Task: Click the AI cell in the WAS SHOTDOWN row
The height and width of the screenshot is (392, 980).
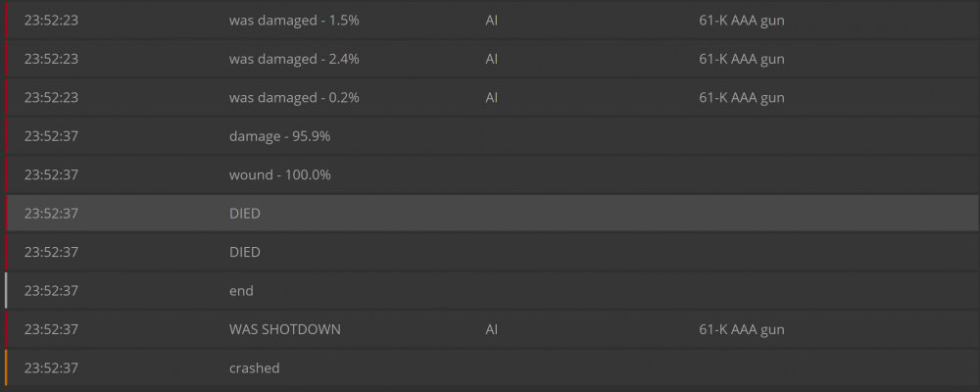Action: click(492, 329)
